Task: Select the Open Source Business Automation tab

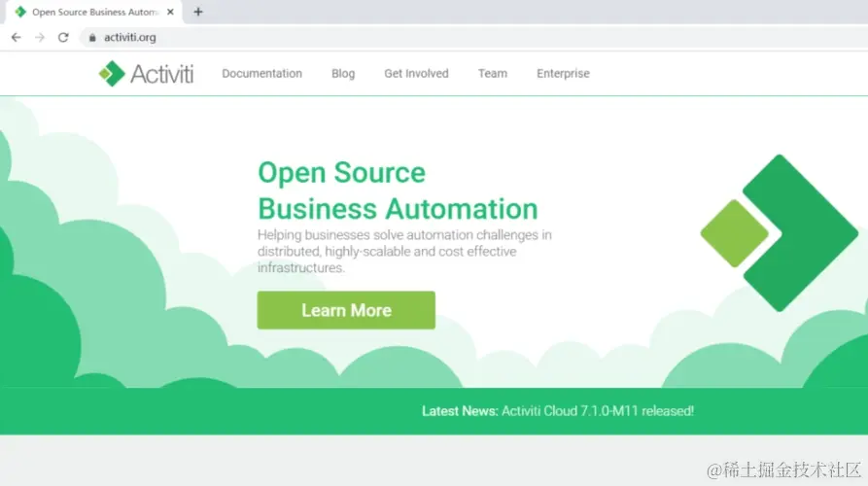Action: 93,12
